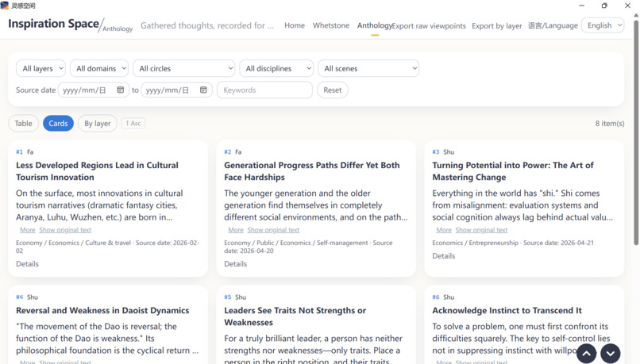
Task: Click Export by layer
Action: (x=497, y=25)
